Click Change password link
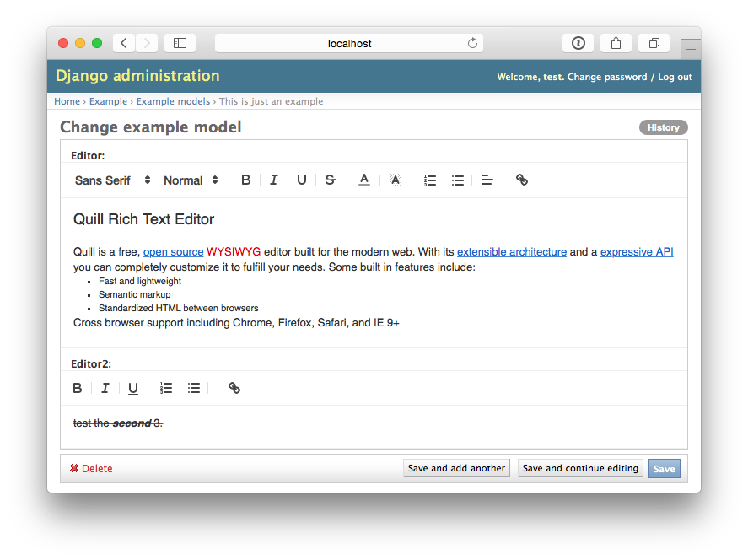The height and width of the screenshot is (560, 748). pyautogui.click(x=607, y=77)
